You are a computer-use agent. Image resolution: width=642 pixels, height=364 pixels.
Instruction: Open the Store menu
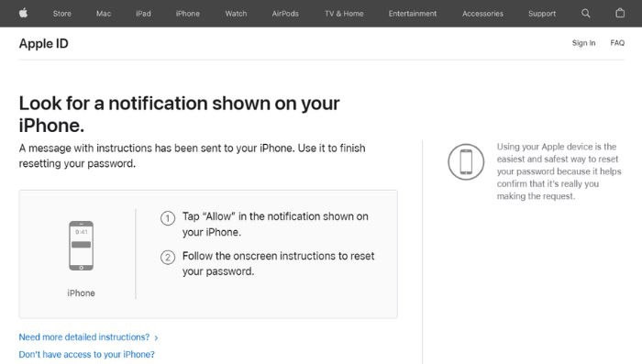(x=61, y=14)
